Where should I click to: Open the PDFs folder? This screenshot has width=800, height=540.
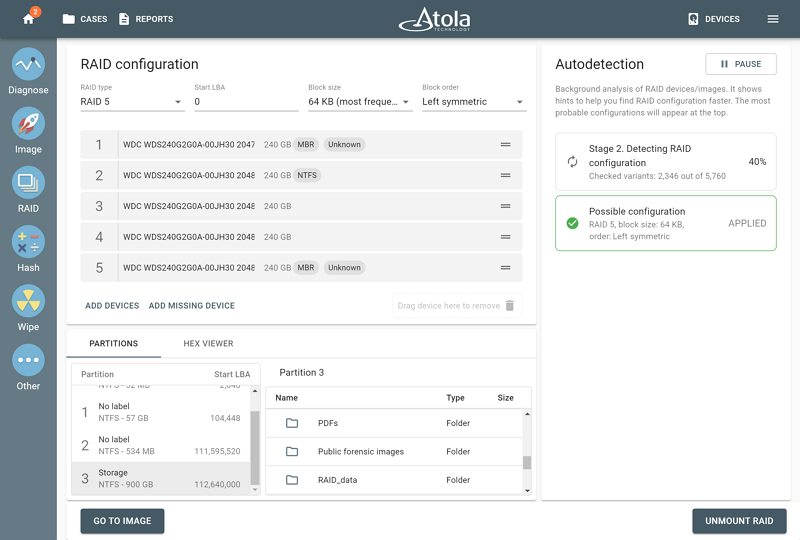pos(394,423)
